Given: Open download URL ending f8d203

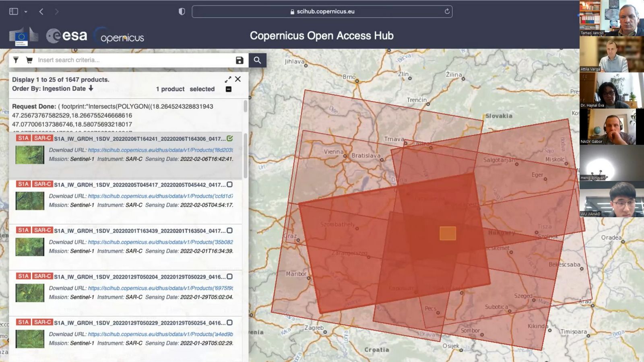Looking at the screenshot, I should (160, 150).
